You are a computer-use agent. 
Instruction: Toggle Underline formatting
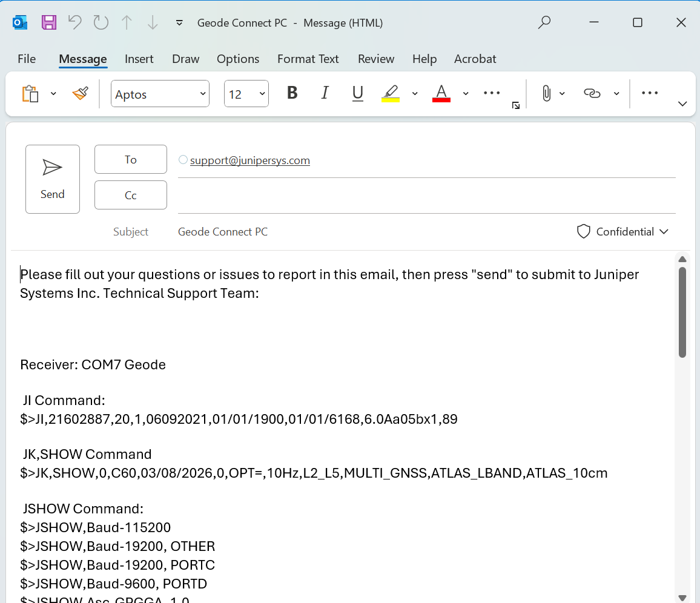coord(358,93)
